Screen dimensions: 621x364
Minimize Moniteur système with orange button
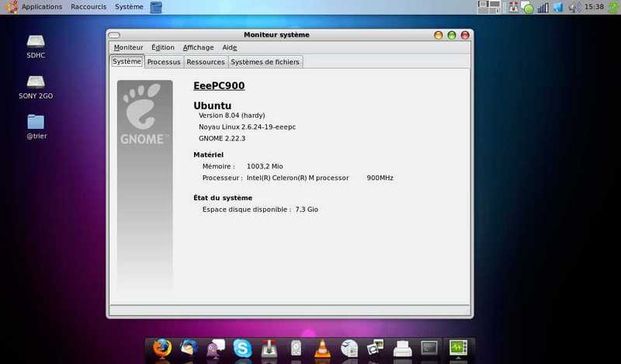pos(438,35)
